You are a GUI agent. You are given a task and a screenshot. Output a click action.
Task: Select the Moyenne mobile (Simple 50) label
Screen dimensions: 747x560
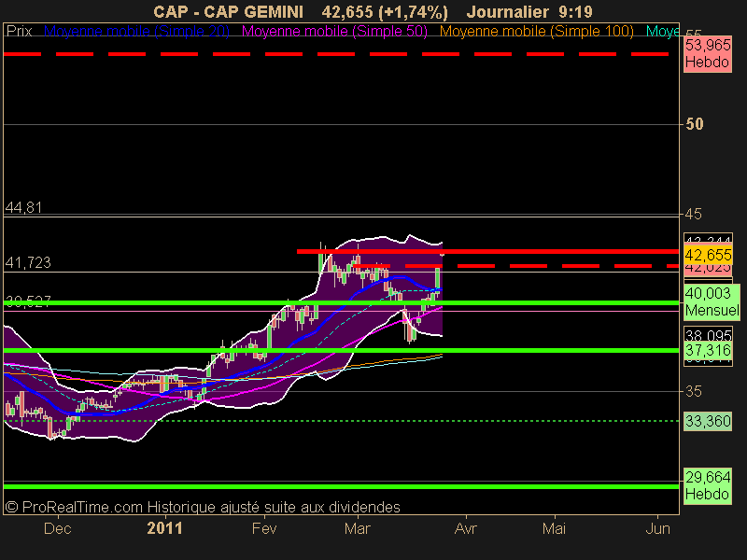(x=334, y=32)
